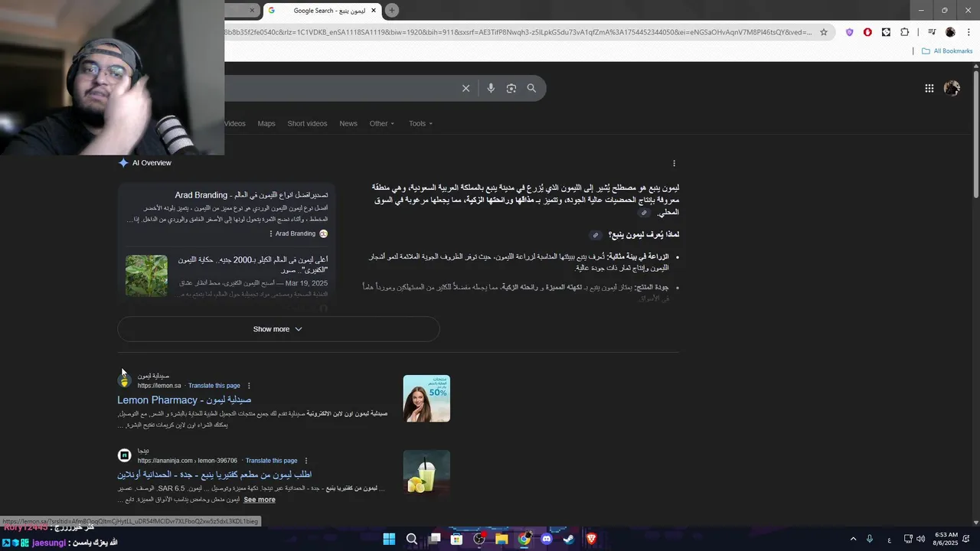Viewport: 980px width, 551px height.
Task: Click Translate this page for lemon.sa
Action: coord(214,386)
